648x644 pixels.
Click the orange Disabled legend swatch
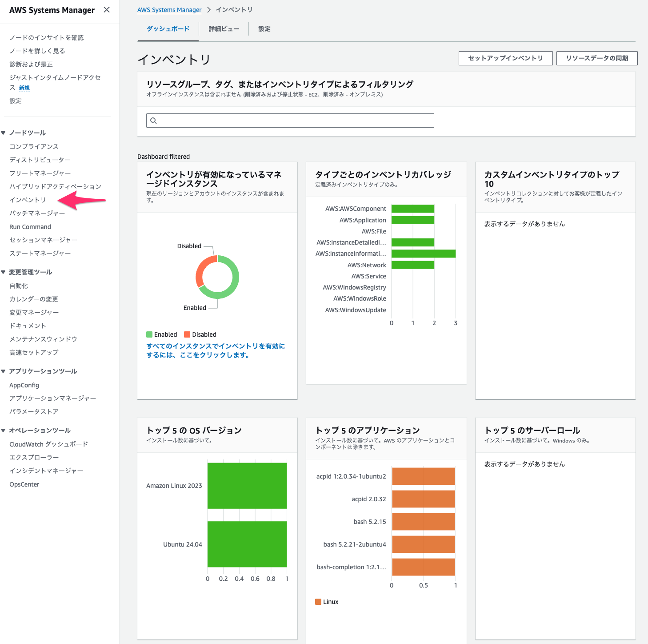pos(187,334)
